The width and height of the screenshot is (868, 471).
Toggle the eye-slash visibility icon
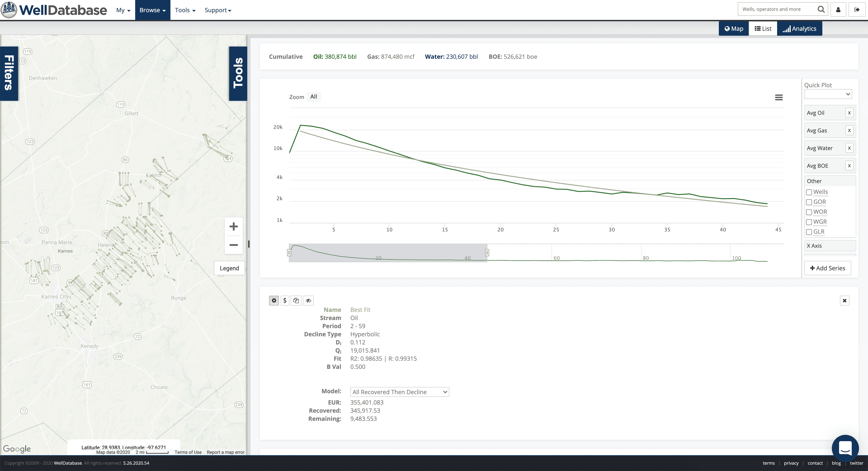point(308,301)
